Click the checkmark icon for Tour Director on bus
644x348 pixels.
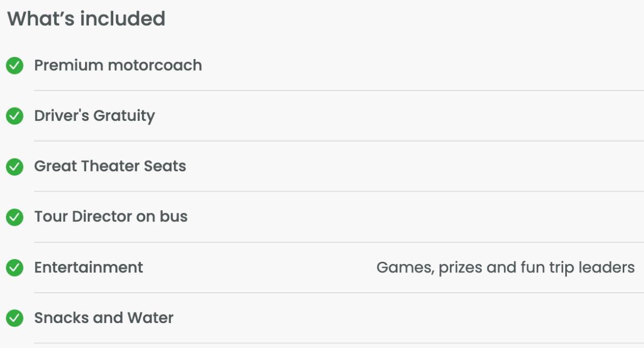coord(14,217)
